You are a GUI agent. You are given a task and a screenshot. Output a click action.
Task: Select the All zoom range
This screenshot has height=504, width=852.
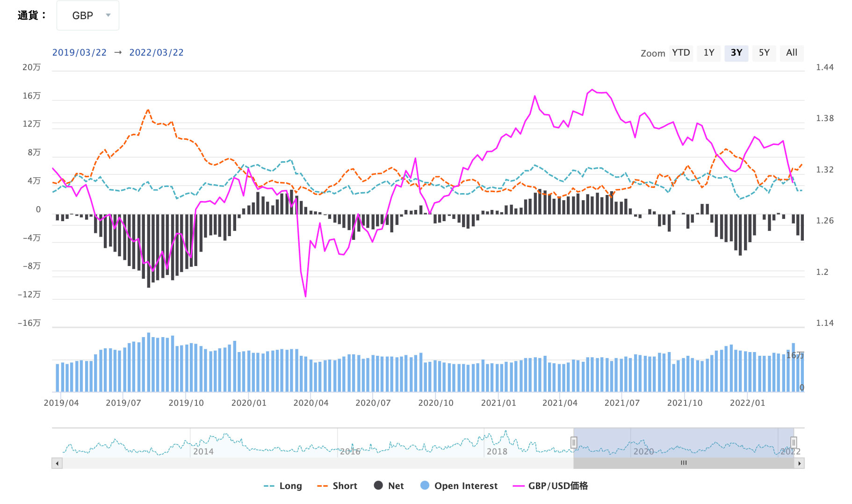(792, 53)
